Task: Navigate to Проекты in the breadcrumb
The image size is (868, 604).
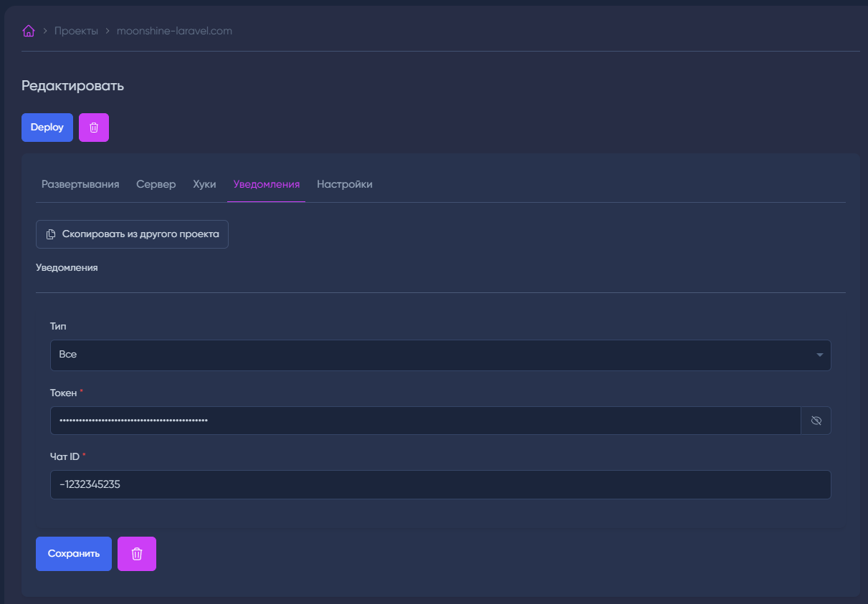Action: click(76, 31)
